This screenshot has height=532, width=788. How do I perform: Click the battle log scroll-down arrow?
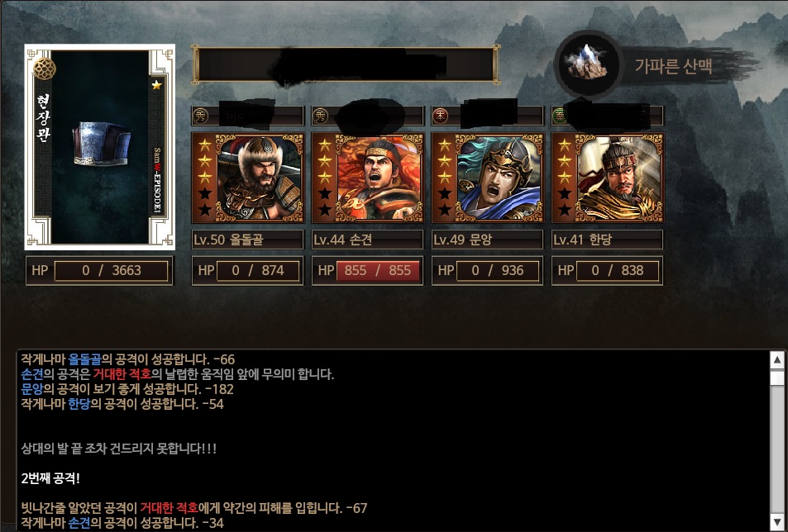[x=777, y=520]
